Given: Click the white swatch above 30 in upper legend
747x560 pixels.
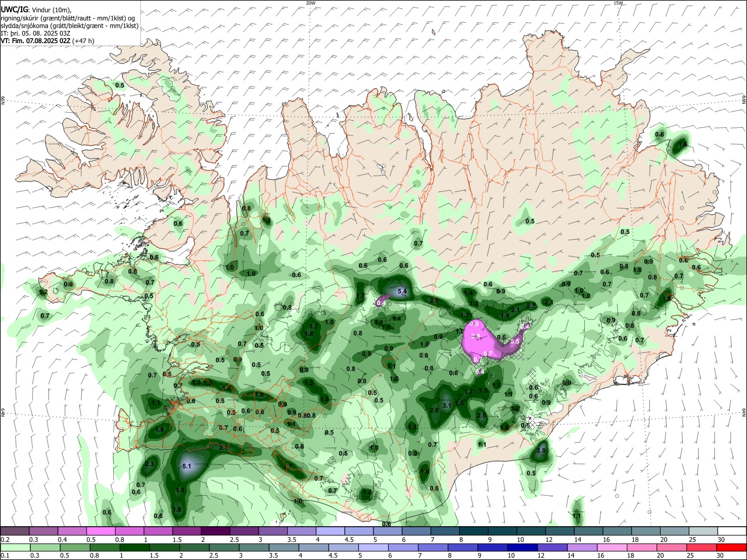Looking at the screenshot, I should click(732, 531).
